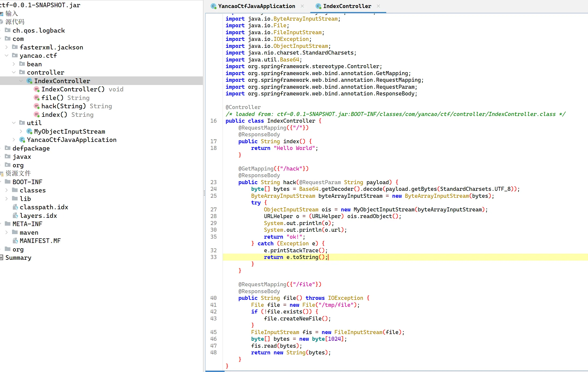This screenshot has width=588, height=372.
Task: Expand the lib folder under BOOT-INF
Action: point(6,199)
